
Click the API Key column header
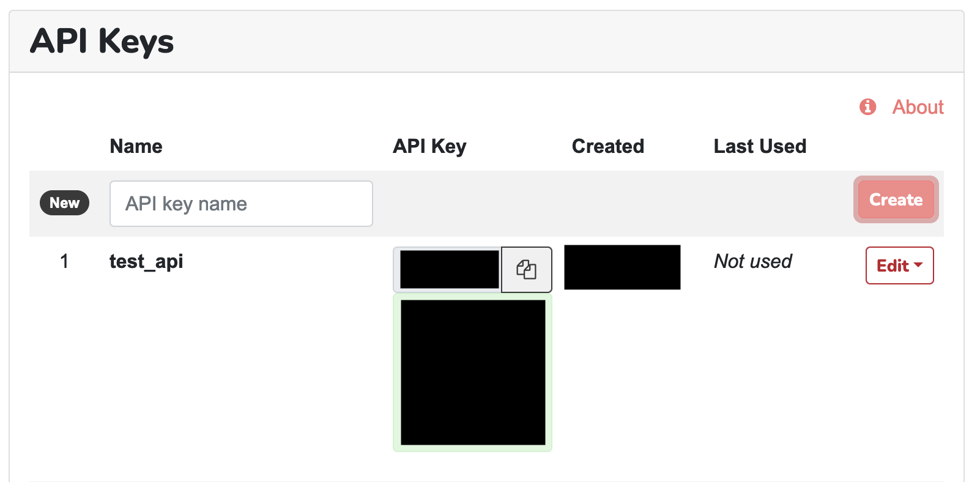429,146
